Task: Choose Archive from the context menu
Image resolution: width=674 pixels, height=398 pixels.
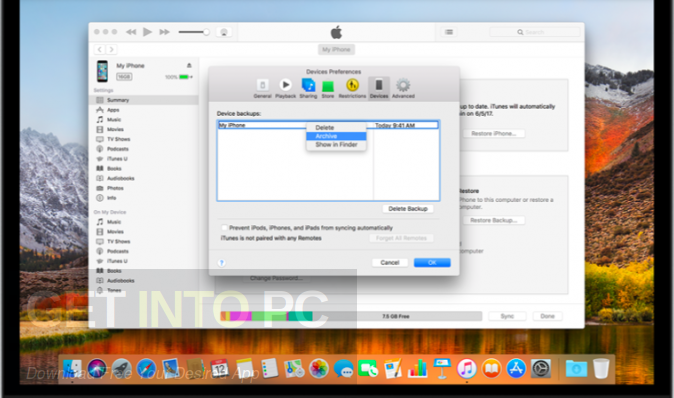Action: point(336,136)
